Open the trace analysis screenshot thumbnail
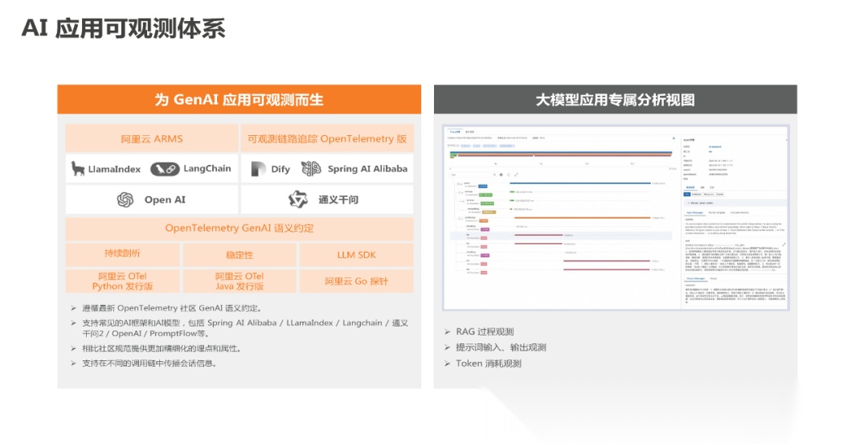 pyautogui.click(x=616, y=218)
